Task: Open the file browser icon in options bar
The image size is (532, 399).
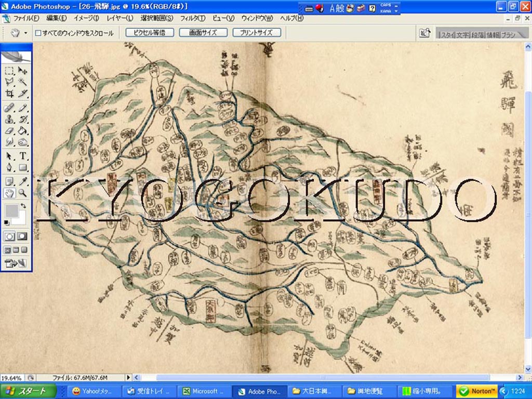Action: [425, 33]
